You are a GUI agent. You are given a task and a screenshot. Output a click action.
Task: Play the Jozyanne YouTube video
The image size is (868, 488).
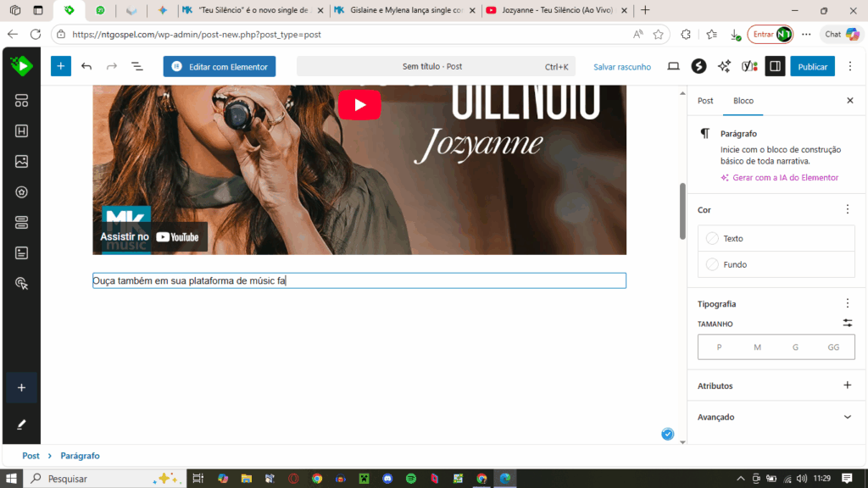pos(359,104)
